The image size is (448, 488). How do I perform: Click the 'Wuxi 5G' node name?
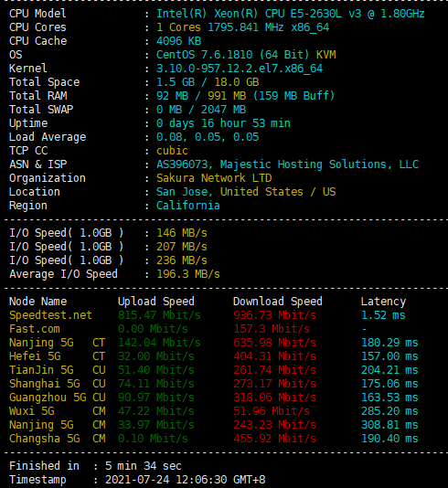click(32, 411)
